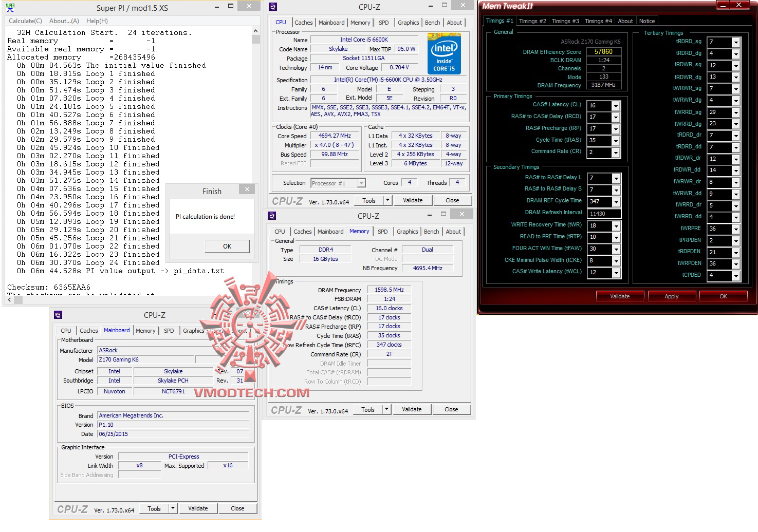
Task: Click the DRAM Frequency value 1598.5 MHz
Action: tap(389, 290)
